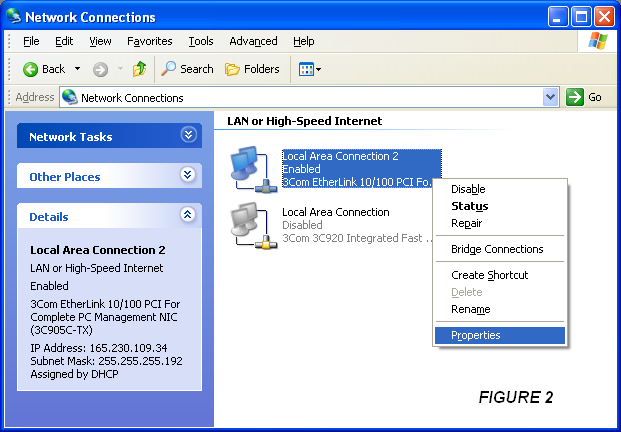Viewport: 621px width, 432px height.
Task: Open the Views dropdown in toolbar
Action: pyautogui.click(x=308, y=69)
